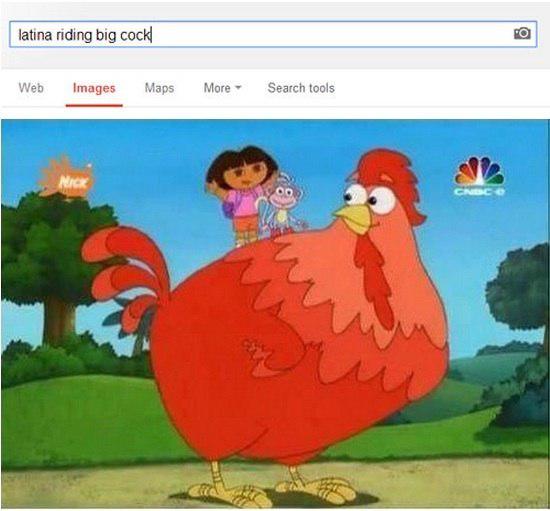Image resolution: width=550 pixels, height=511 pixels.
Task: Click the small arrow beside More
Action: click(x=238, y=87)
